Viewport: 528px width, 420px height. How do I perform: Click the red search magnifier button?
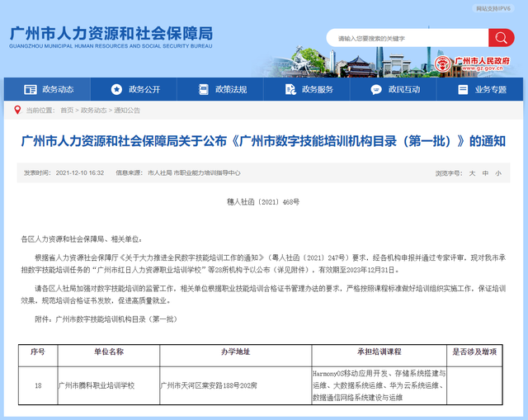tap(501, 38)
